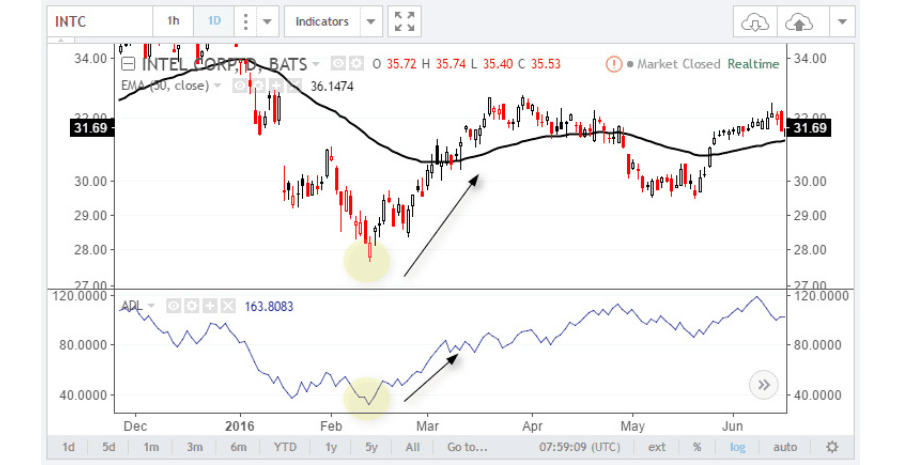Click the INTC symbol input field
The image size is (901, 465).
[x=100, y=21]
